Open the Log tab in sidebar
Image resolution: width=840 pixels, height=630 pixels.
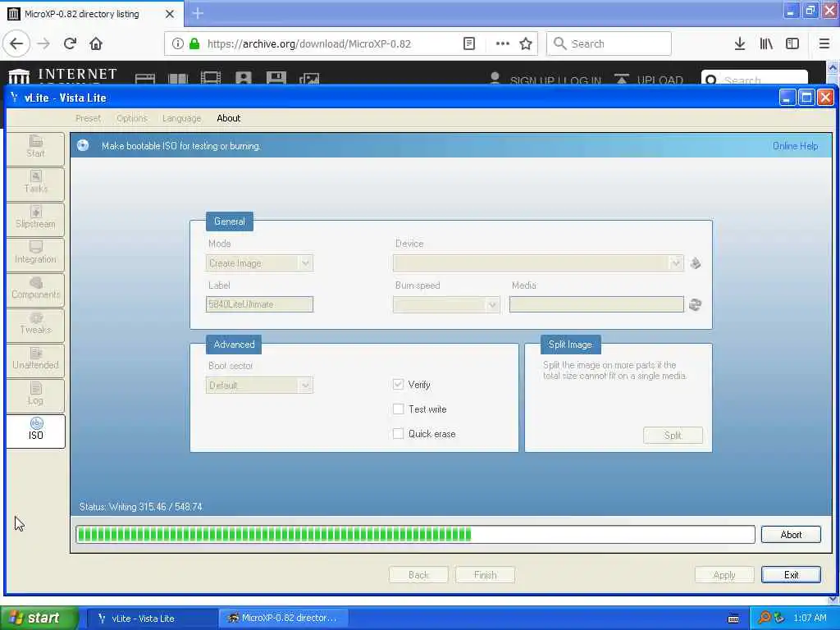coord(35,396)
